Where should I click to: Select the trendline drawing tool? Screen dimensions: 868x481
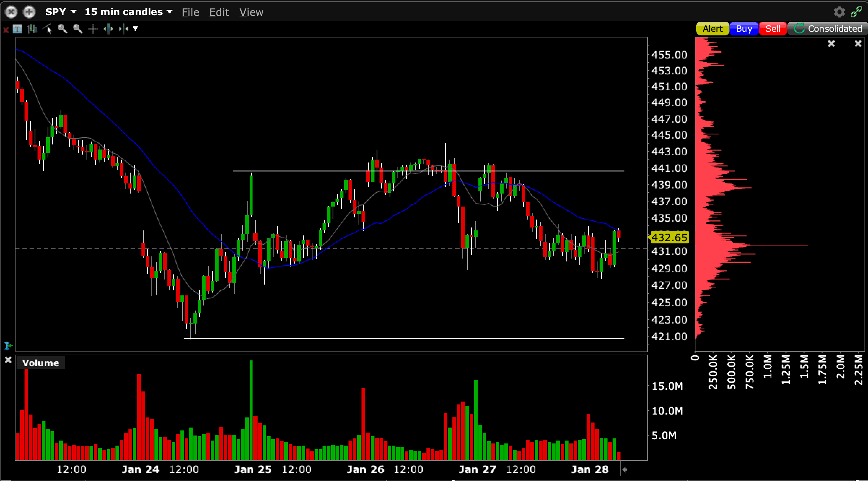[x=48, y=29]
